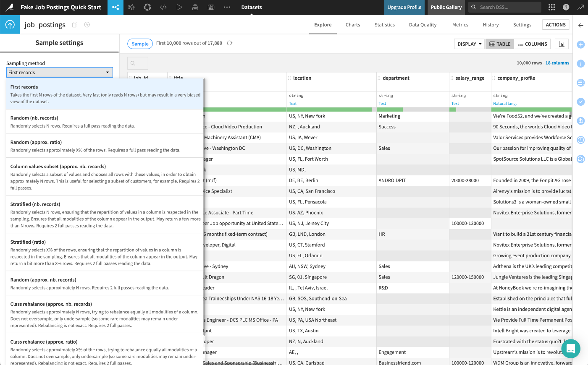Open the DISPLAY dropdown
Screen dimensions: 588x365
[x=469, y=44]
